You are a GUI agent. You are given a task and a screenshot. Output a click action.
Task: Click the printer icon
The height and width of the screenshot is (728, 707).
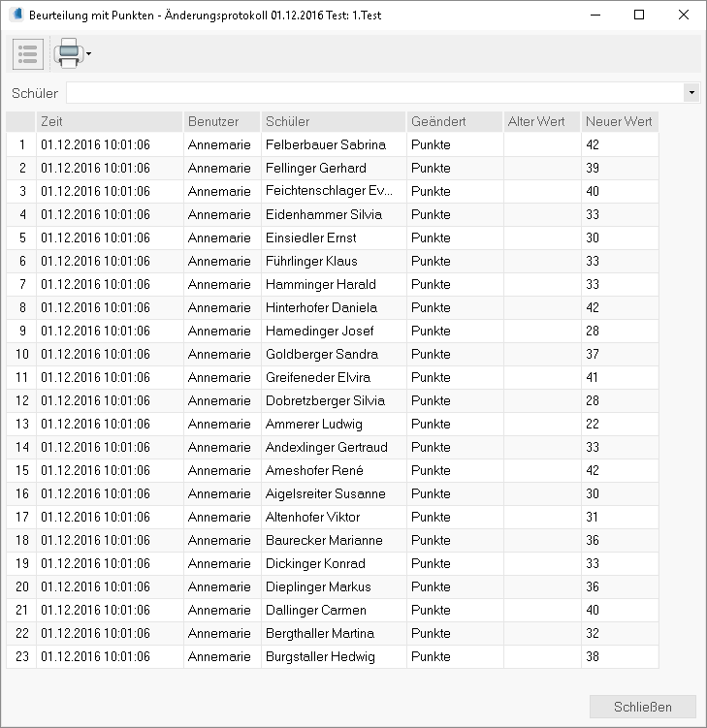69,53
